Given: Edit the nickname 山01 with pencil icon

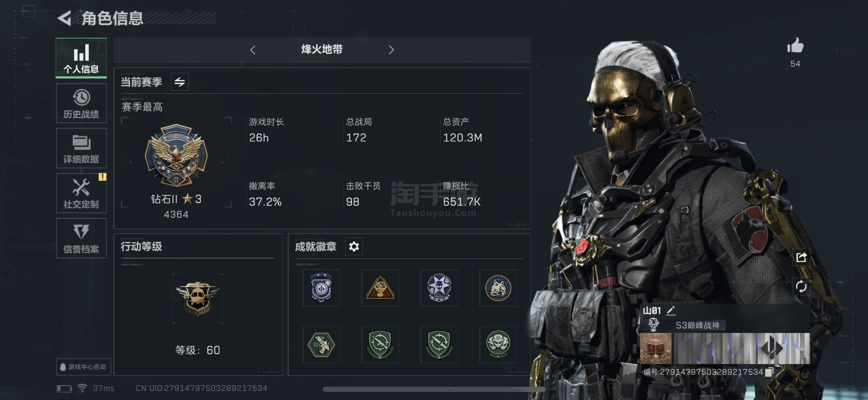Looking at the screenshot, I should [671, 310].
